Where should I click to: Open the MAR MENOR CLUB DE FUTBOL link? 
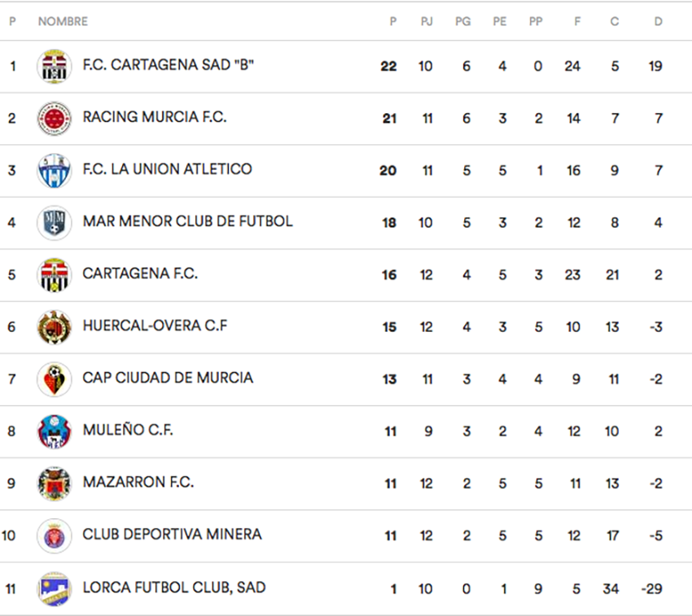(x=187, y=221)
